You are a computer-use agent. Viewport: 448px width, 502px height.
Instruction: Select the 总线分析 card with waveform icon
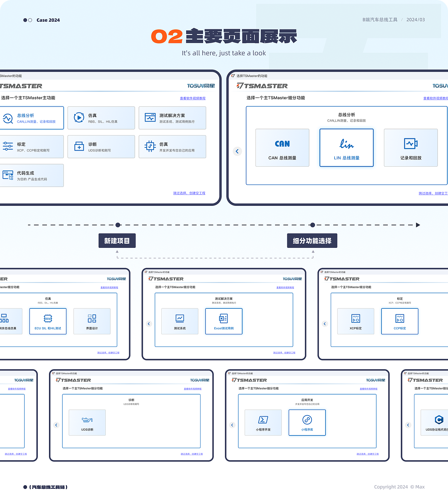31,118
